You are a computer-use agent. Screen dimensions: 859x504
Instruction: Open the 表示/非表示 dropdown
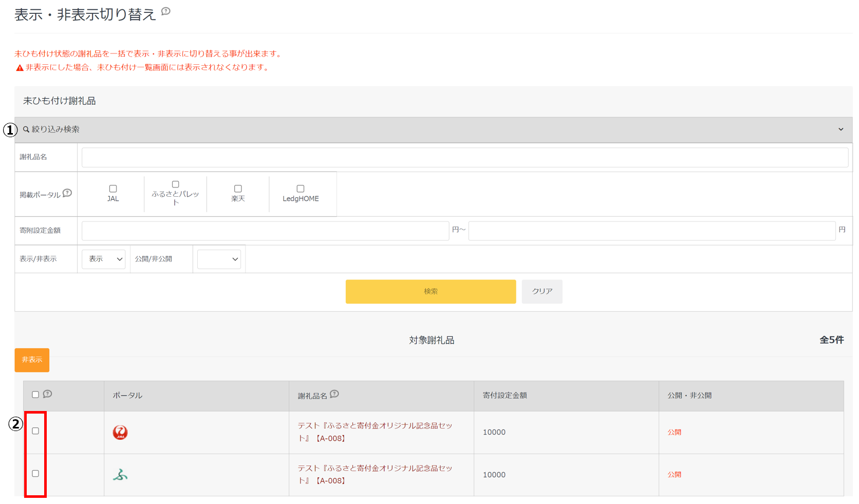point(104,259)
